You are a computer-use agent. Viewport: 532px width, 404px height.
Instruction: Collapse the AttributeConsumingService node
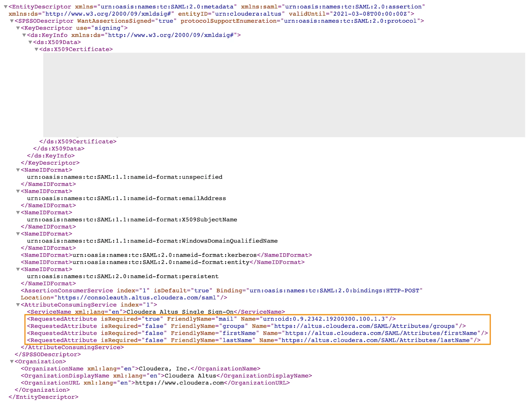(18, 305)
